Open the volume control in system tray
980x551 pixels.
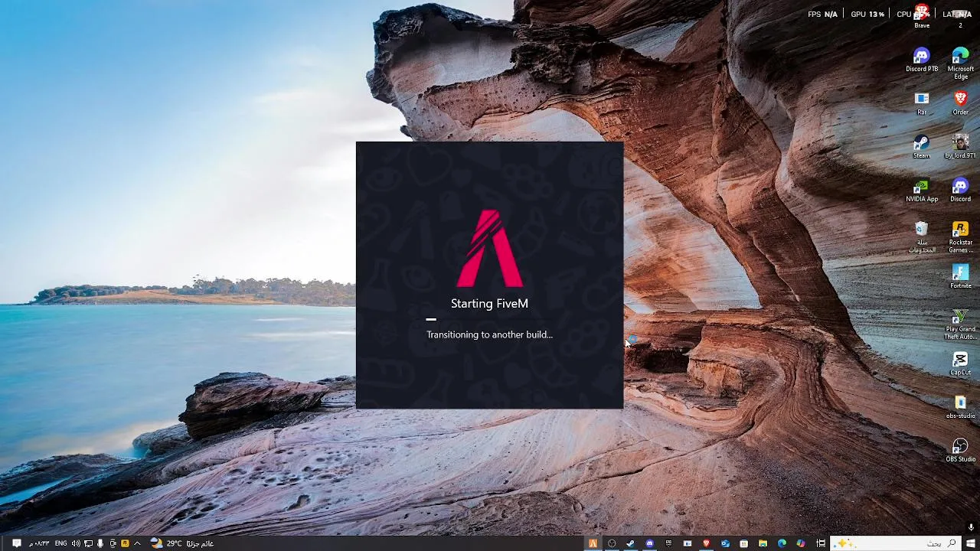[x=76, y=543]
